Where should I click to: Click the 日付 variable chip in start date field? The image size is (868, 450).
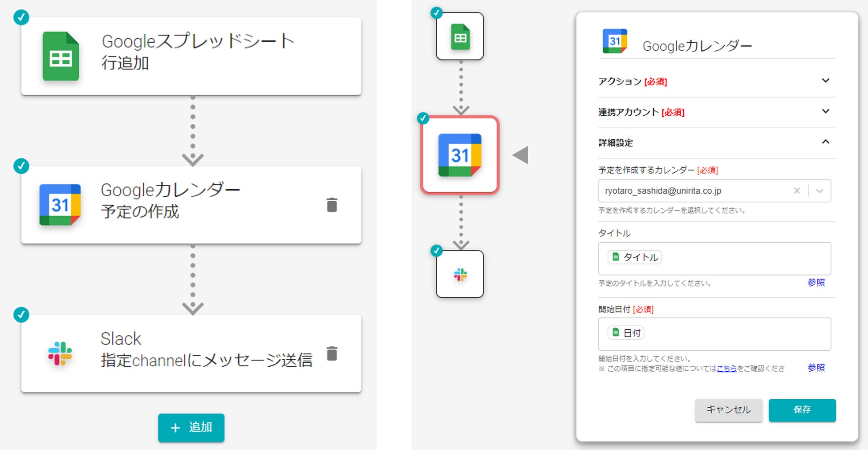[626, 333]
